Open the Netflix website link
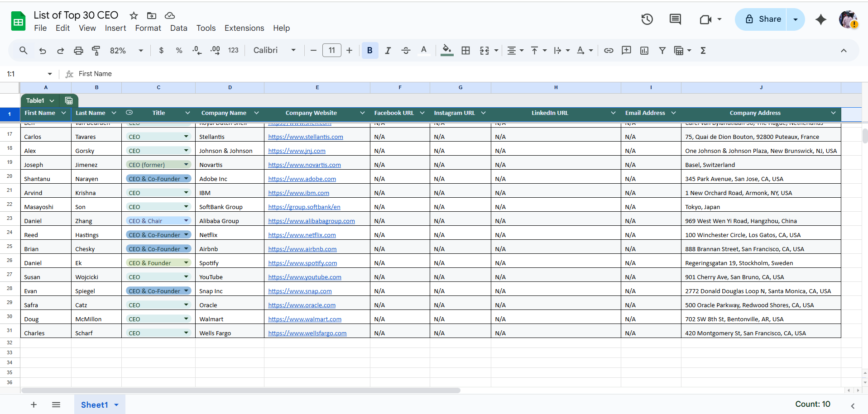Screen dimensions: 868x414 pos(302,235)
